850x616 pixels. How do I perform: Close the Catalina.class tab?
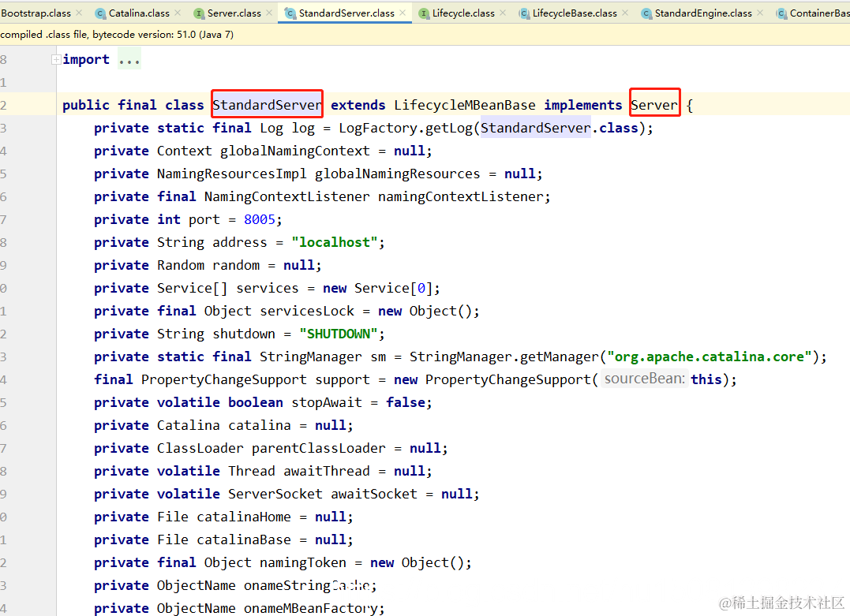point(178,13)
